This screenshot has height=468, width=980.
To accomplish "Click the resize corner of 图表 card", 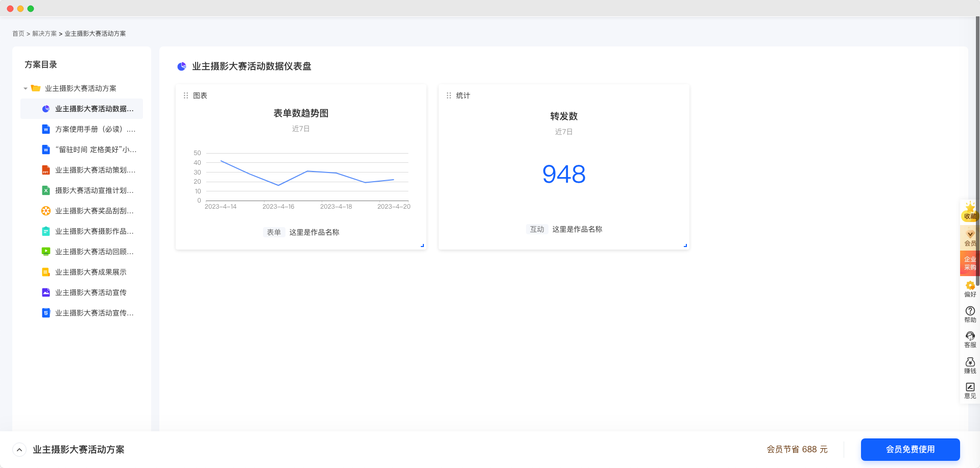I will pos(422,245).
